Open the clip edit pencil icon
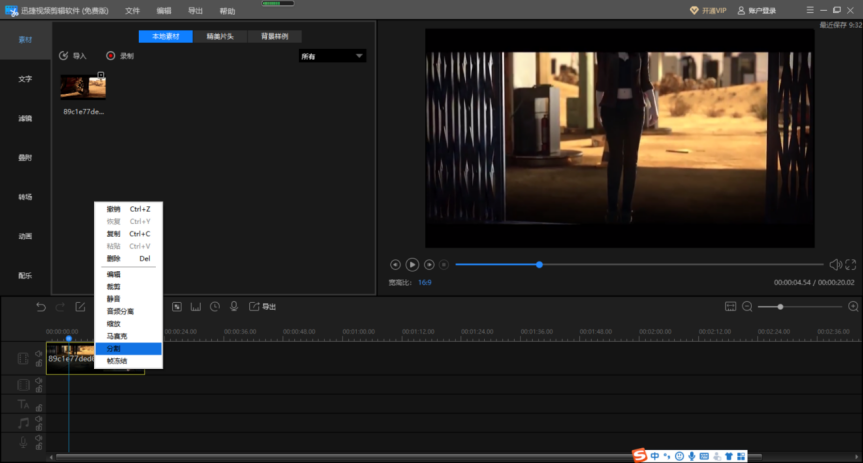The height and width of the screenshot is (463, 863). pos(80,307)
